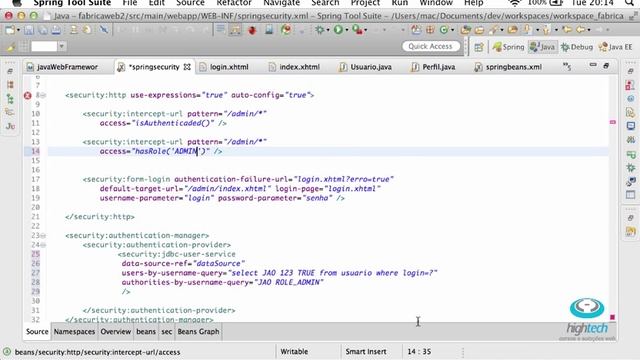Click the text lines icon left of the ladybug
The image size is (640, 360).
pos(220,30)
